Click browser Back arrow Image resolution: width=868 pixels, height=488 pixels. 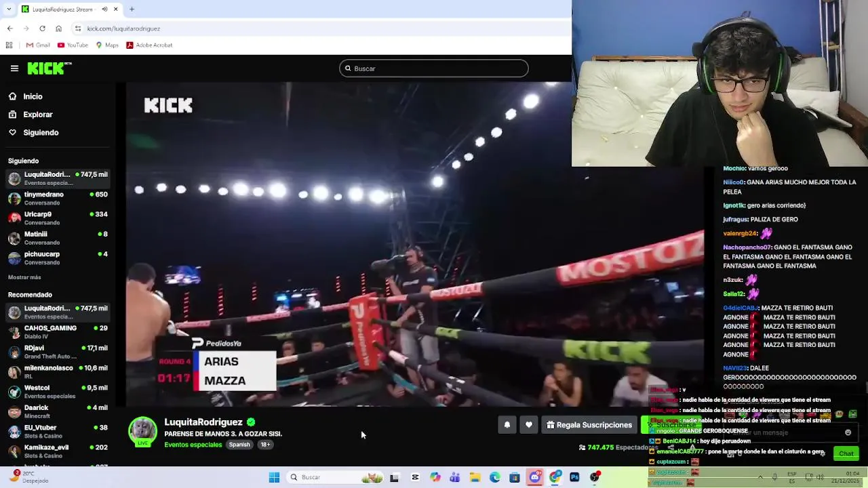pyautogui.click(x=9, y=28)
